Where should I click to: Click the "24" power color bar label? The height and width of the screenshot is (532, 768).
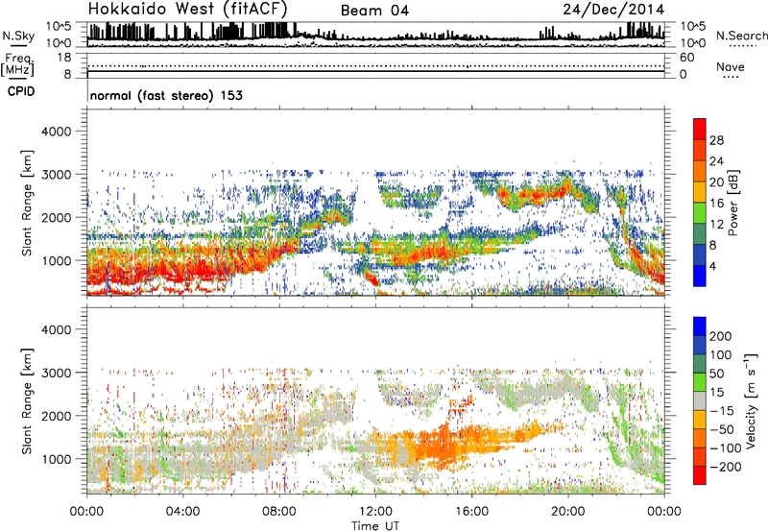tap(716, 161)
